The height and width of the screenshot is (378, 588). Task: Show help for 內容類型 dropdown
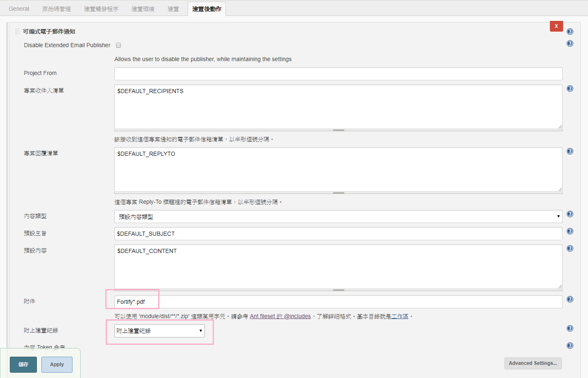coord(570,214)
